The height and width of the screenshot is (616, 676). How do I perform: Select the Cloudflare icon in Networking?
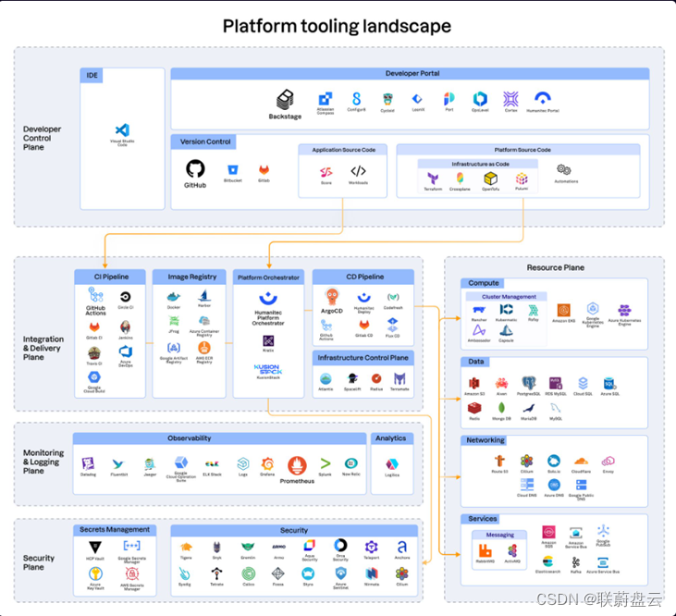pos(581,462)
